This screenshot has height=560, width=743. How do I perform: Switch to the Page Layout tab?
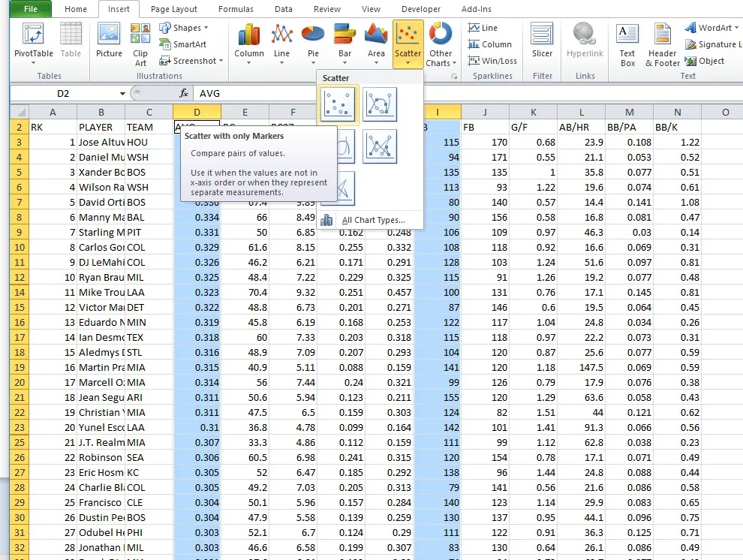coord(174,9)
